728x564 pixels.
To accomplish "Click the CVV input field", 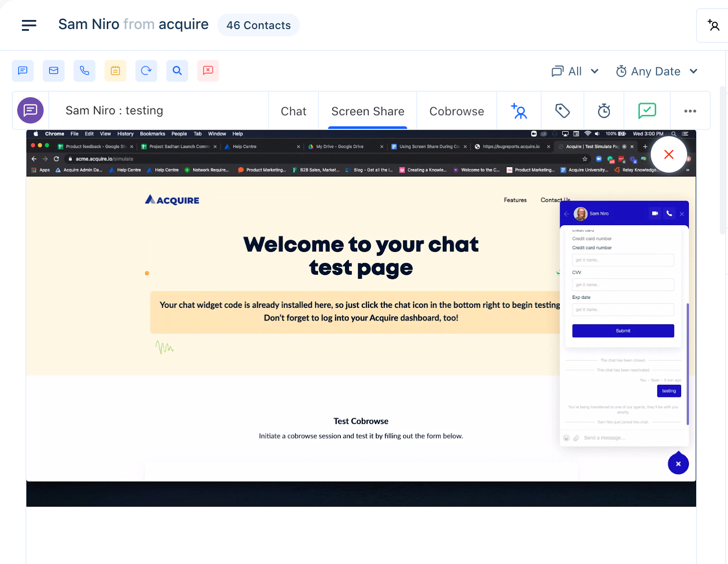I will coord(623,285).
